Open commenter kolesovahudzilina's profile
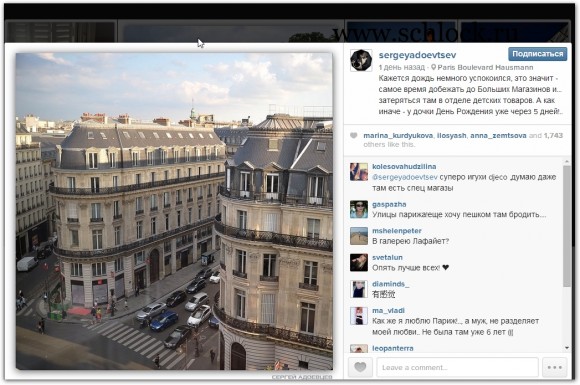 coord(404,166)
